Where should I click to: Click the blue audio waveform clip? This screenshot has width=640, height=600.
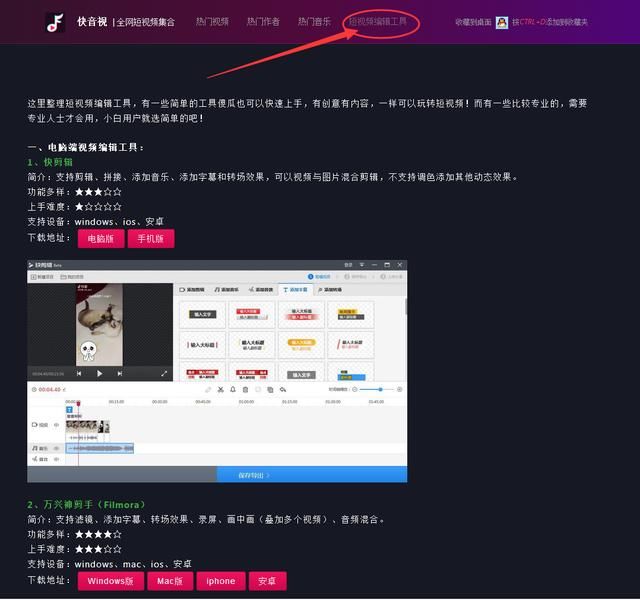(100, 448)
